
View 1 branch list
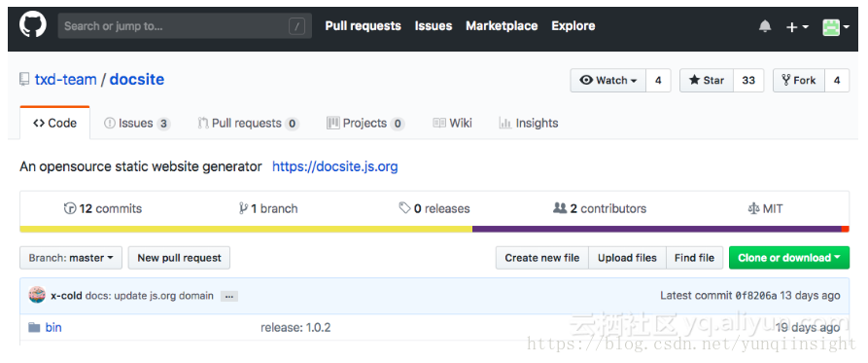pyautogui.click(x=268, y=209)
